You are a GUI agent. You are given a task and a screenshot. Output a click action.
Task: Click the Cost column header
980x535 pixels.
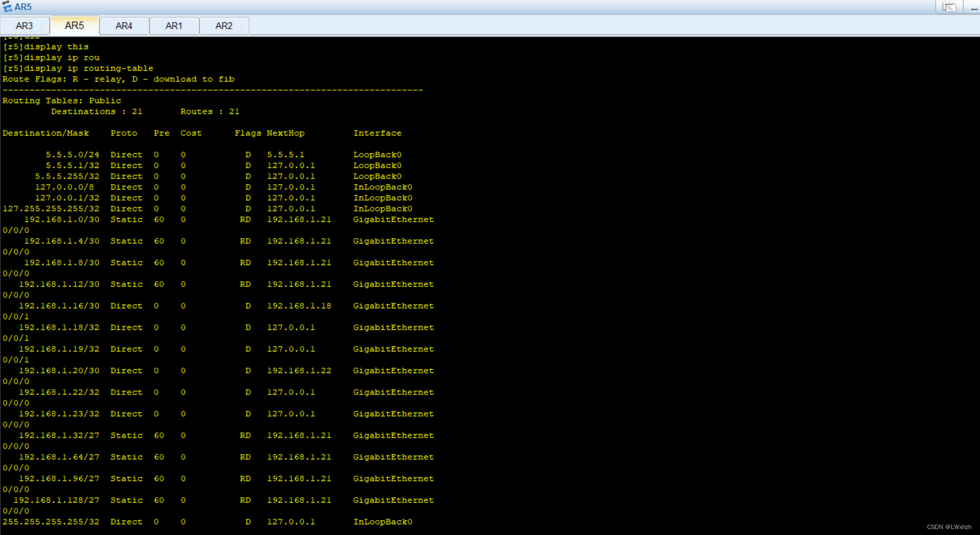tap(191, 133)
